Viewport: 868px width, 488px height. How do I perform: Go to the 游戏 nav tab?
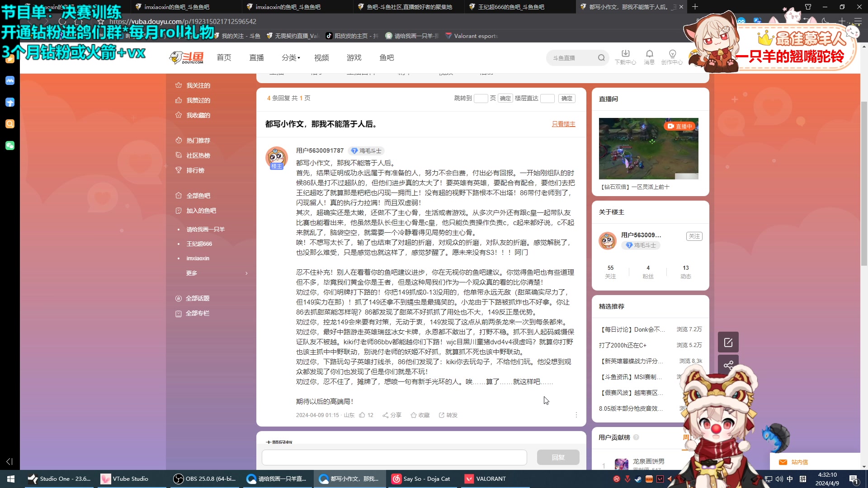coord(354,58)
